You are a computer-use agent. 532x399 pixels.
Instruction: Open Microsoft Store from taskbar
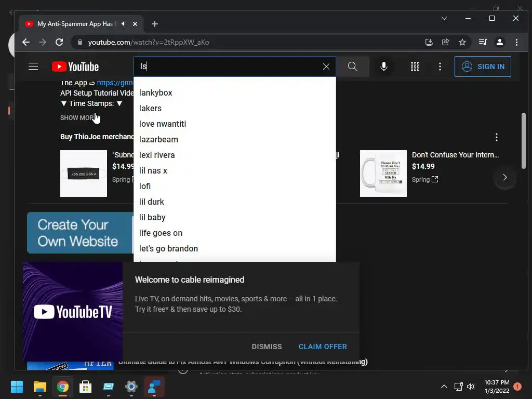click(x=85, y=387)
